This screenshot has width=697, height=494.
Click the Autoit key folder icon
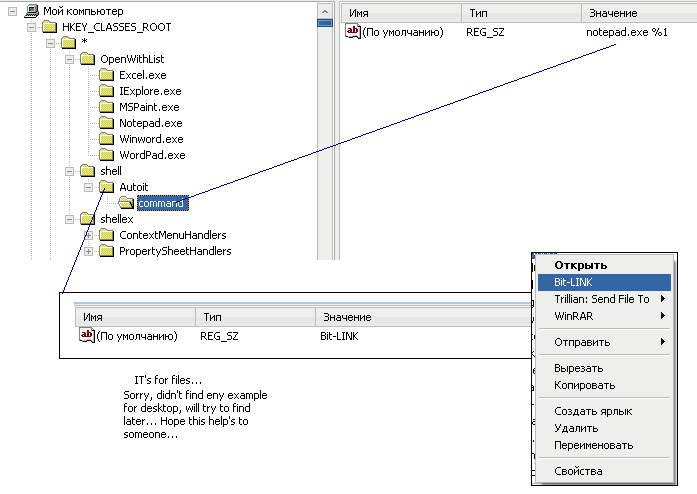(x=106, y=187)
